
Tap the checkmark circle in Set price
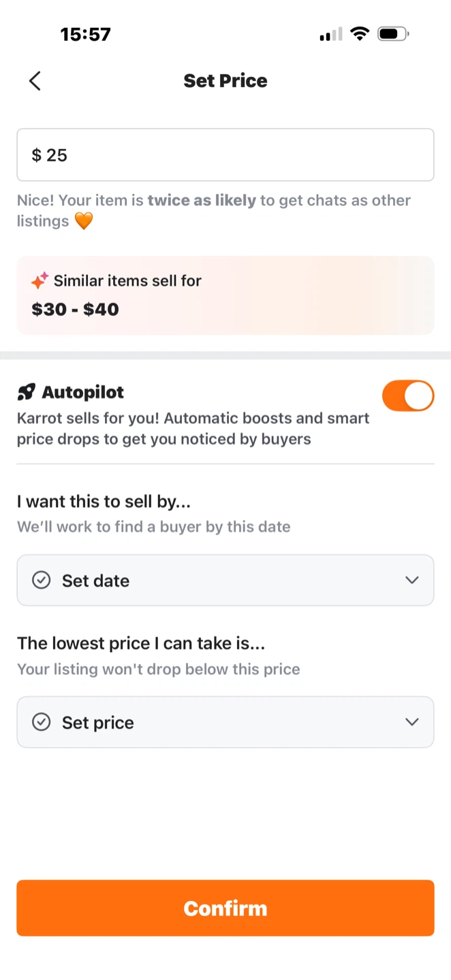tap(42, 722)
